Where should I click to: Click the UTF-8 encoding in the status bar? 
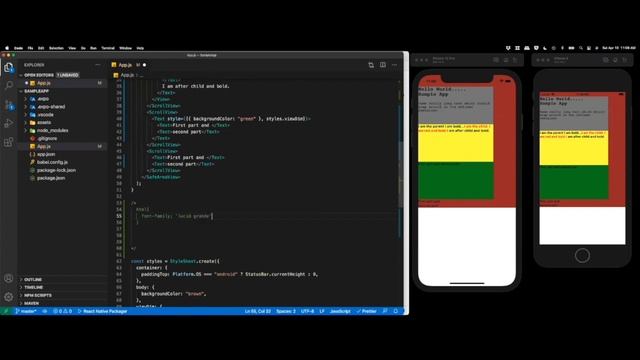point(307,311)
